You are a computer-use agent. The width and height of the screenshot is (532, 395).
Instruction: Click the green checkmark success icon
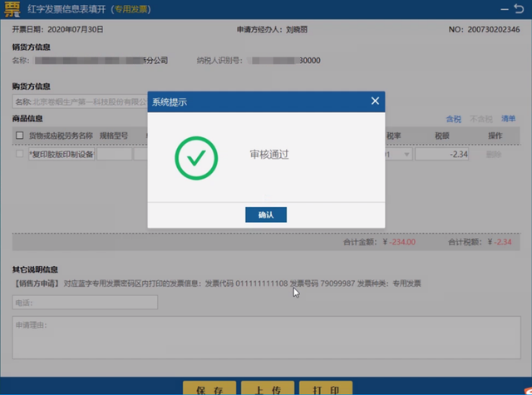point(196,157)
